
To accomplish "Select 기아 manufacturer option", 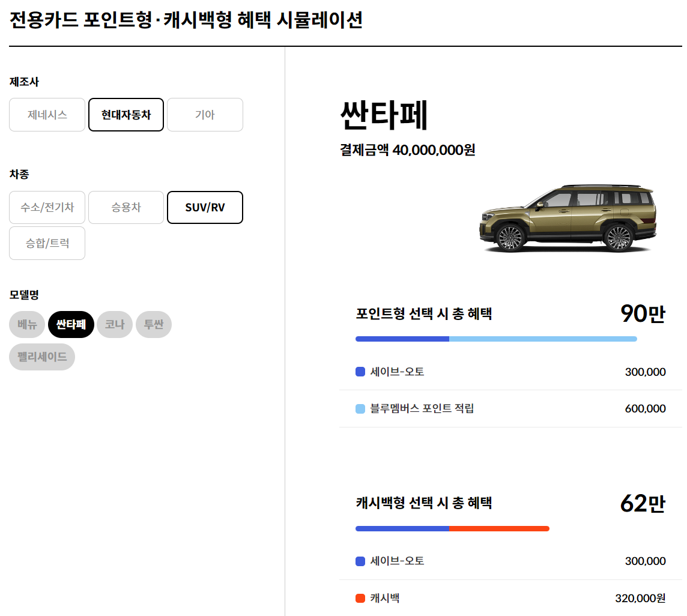I will (205, 115).
